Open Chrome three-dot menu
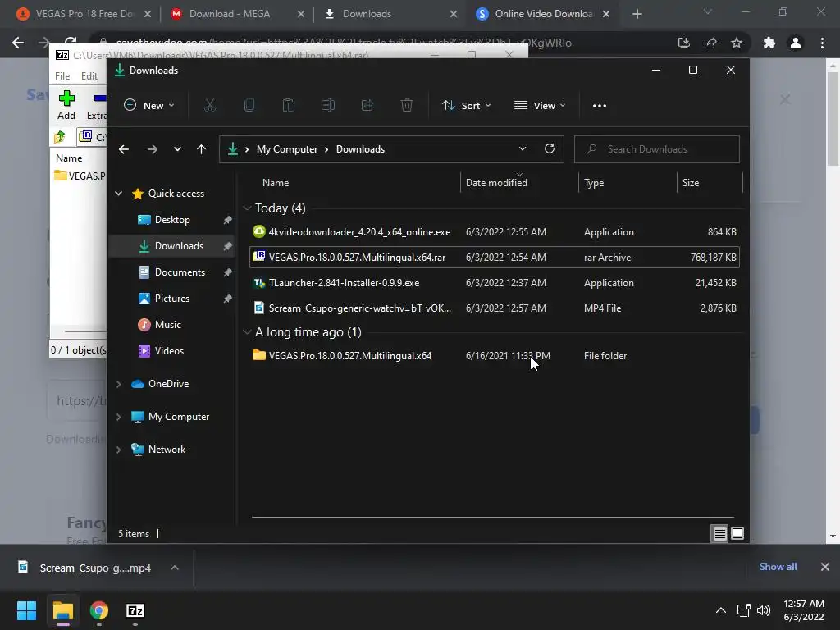The height and width of the screenshot is (630, 840). coord(822,43)
